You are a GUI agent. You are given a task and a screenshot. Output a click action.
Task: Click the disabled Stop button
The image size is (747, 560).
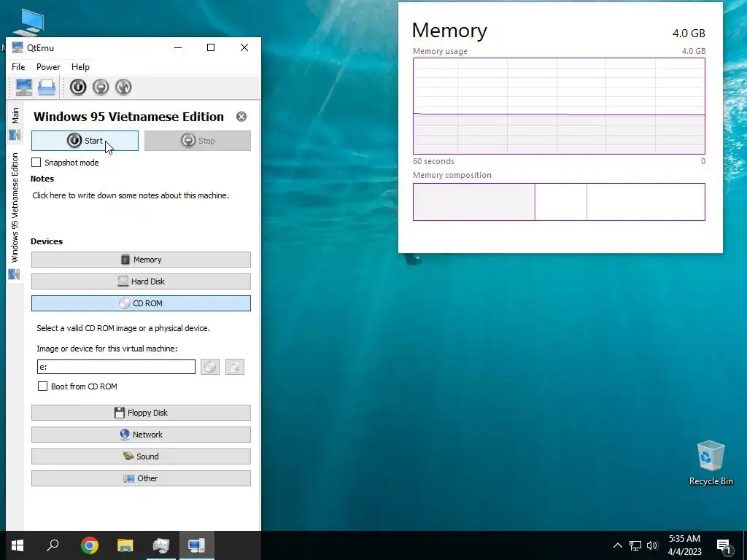click(x=197, y=141)
